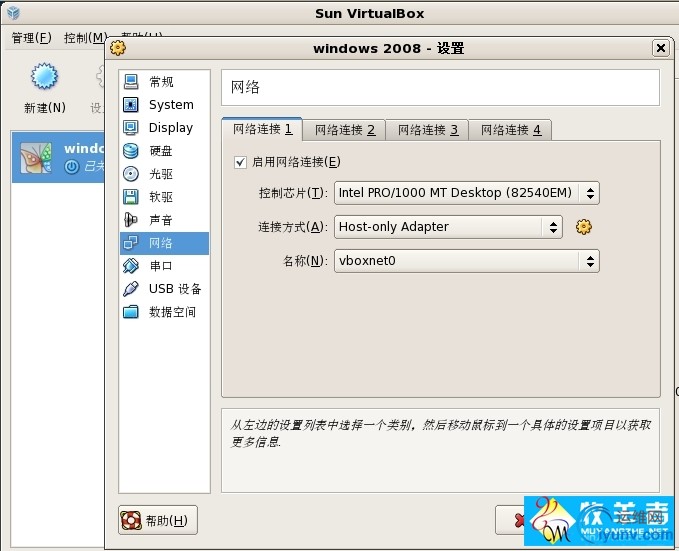The width and height of the screenshot is (679, 551).
Task: Switch to 网络连接 2 tab
Action: pos(344,130)
